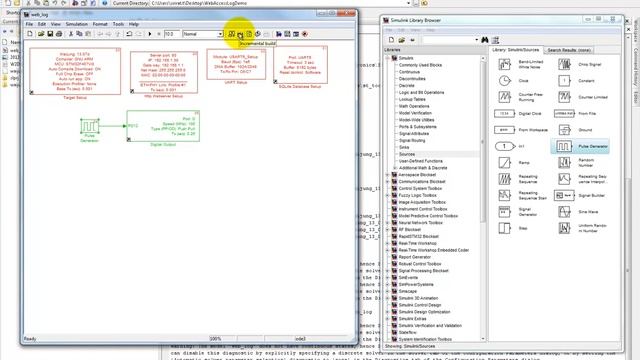Collapse the Simulink node in Libraries tree
The width and height of the screenshot is (640, 360).
coord(388,58)
